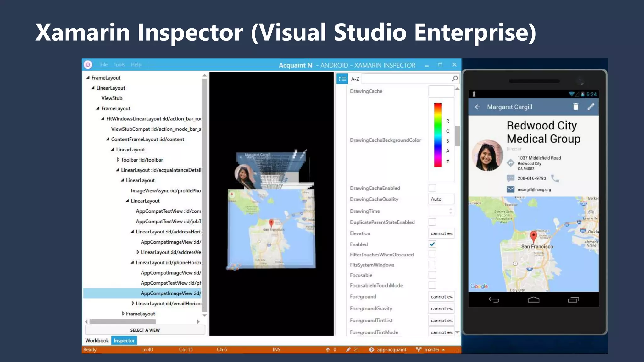This screenshot has width=644, height=362.
Task: Expand LinearLayout :id/addressVe node
Action: [138, 252]
